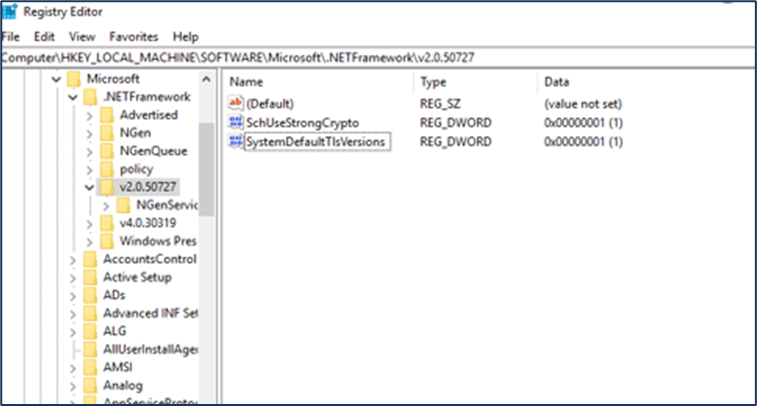Screen dimensions: 757x406
Task: Click the AMSI key label
Action: 118,368
